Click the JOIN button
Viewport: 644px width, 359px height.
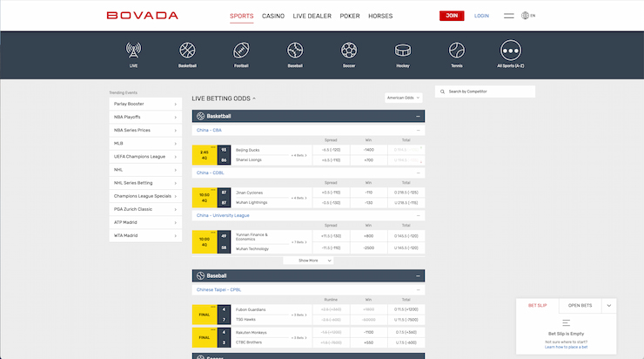[452, 16]
